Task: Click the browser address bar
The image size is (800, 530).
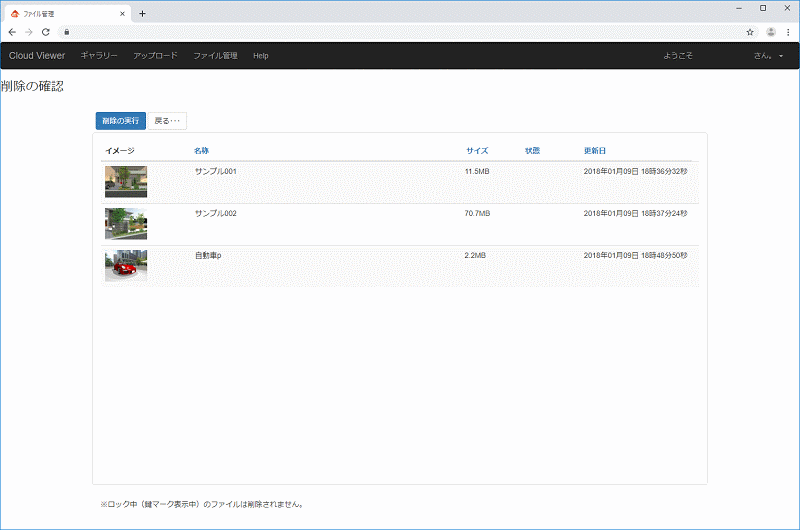Action: (406, 32)
